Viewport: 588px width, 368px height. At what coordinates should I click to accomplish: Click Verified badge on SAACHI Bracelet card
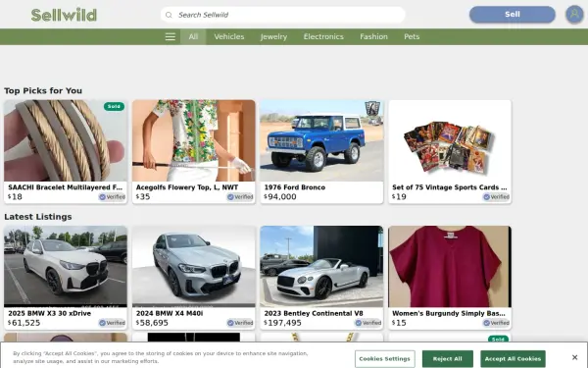coord(112,197)
